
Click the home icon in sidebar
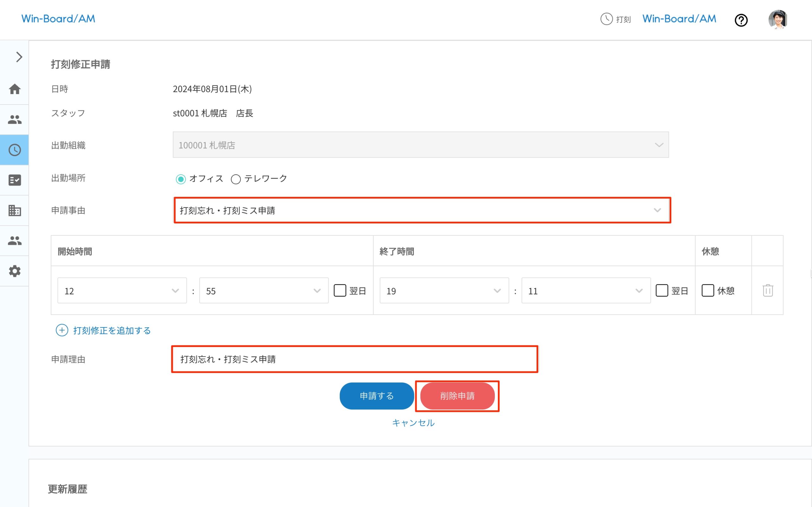14,89
